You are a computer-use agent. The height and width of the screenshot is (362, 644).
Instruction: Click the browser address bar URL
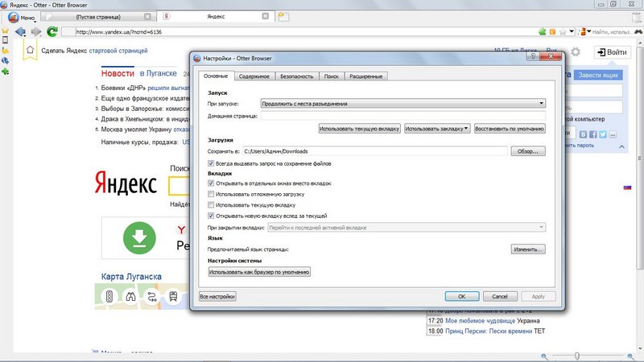coord(299,31)
